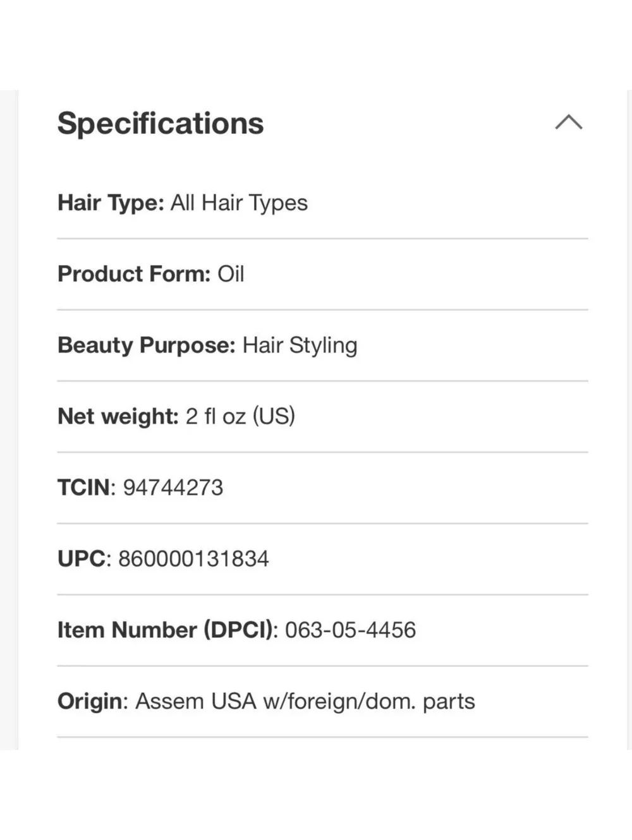Click the Beauty Purpose label
632x840 pixels.
(147, 345)
